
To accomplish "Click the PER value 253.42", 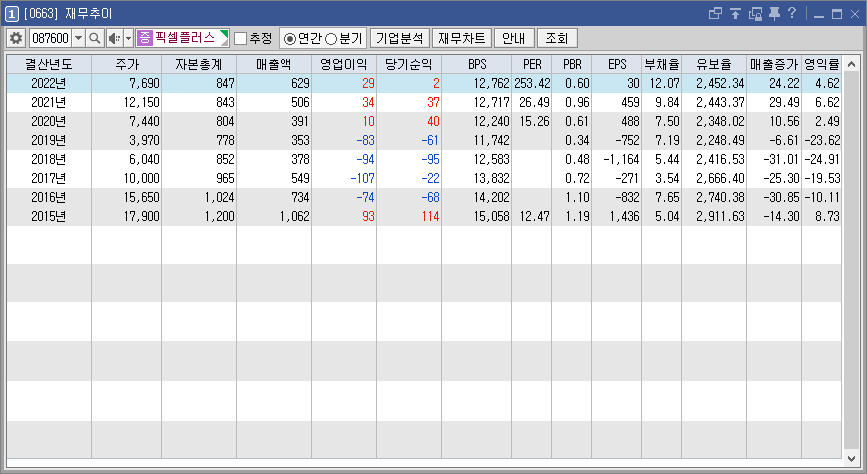I will (x=532, y=84).
